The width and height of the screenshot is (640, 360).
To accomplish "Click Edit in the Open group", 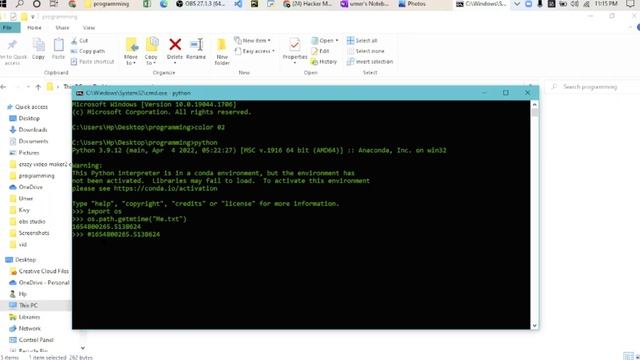I will 320,51.
